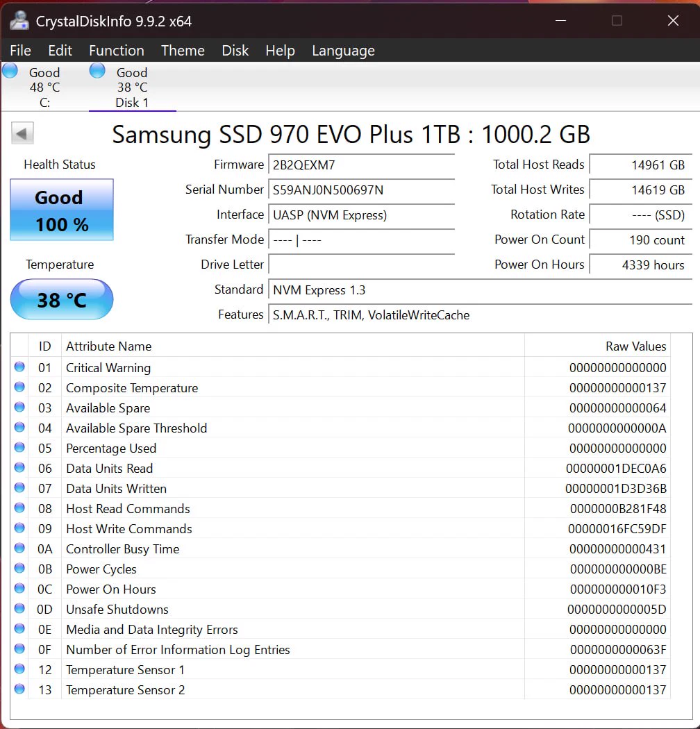The image size is (700, 729).
Task: Click the 38 °C temperature button
Action: tap(62, 299)
